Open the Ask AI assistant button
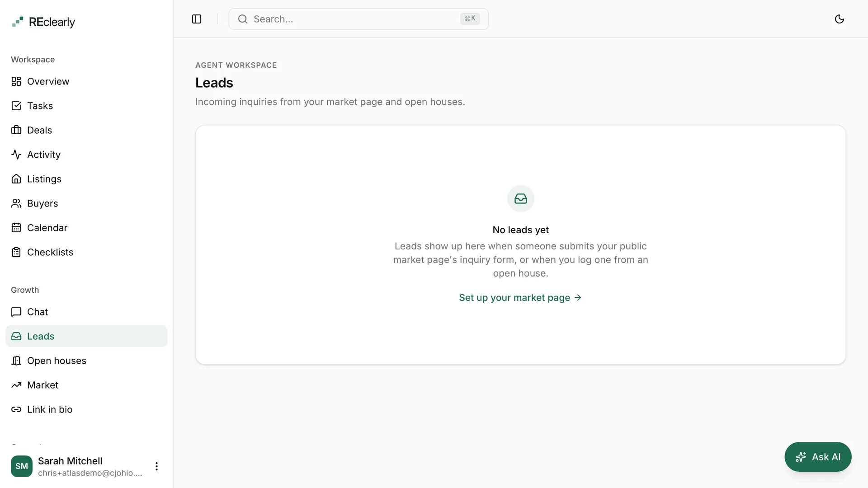 [x=818, y=457]
